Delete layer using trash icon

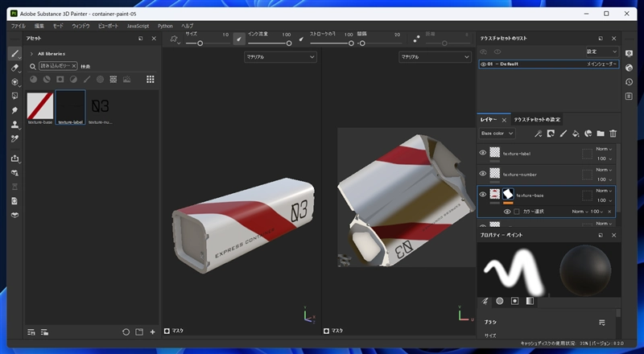613,134
